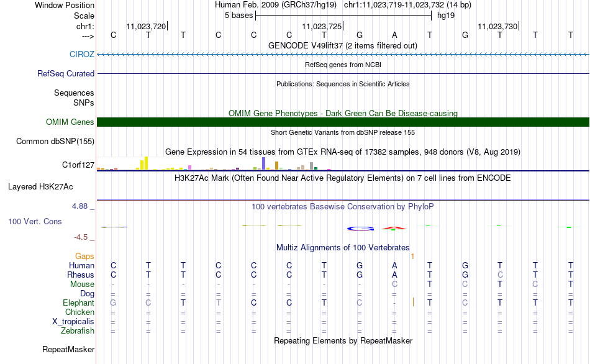Click the 11,023,725 coordinate label

(x=322, y=26)
